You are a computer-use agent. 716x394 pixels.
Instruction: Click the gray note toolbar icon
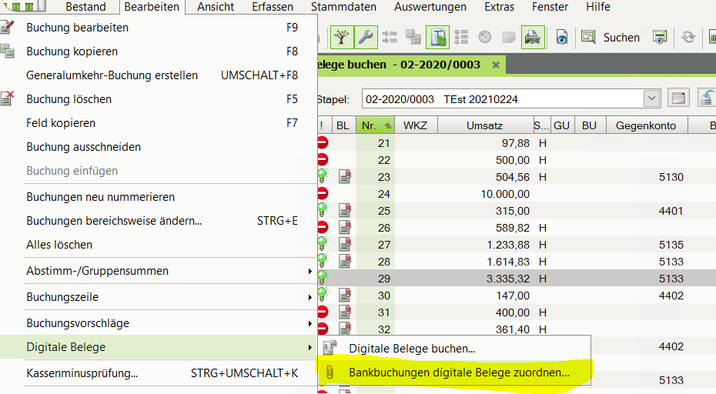pyautogui.click(x=509, y=37)
